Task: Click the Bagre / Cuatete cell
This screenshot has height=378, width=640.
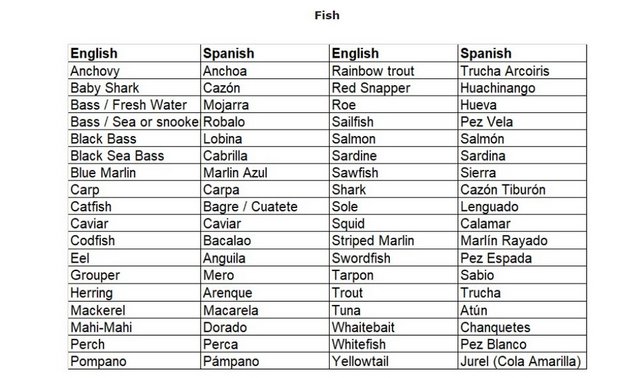Action: (x=265, y=206)
